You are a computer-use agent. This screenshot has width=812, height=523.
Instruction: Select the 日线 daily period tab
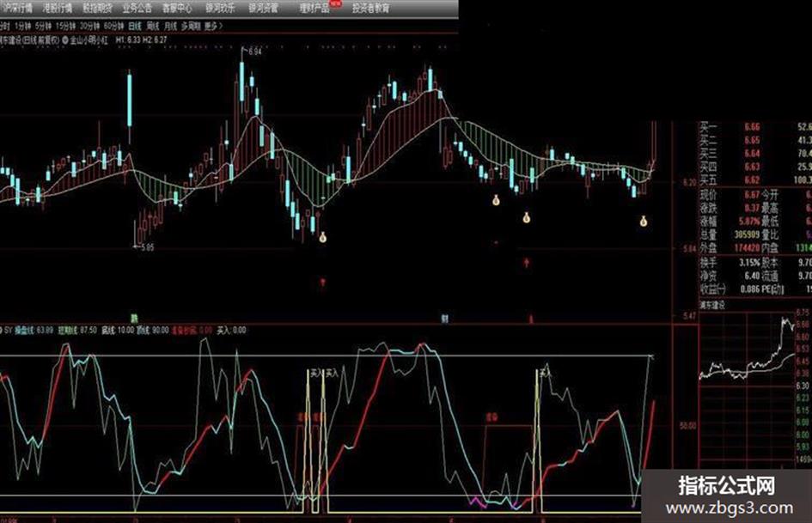click(135, 26)
